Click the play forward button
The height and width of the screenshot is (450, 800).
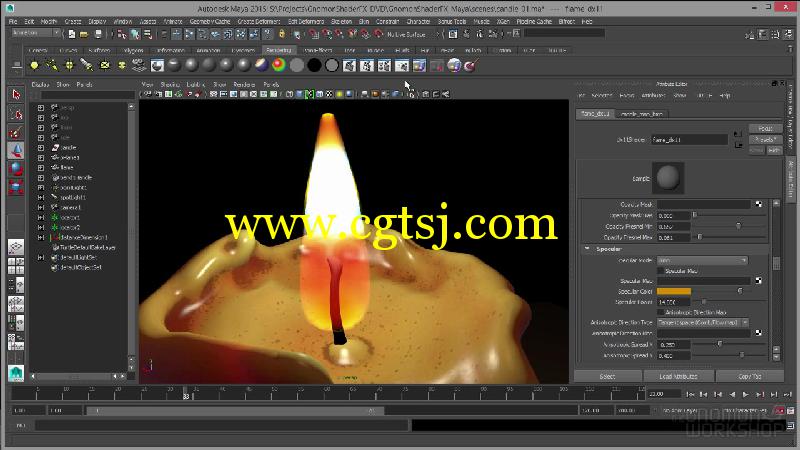(x=745, y=394)
